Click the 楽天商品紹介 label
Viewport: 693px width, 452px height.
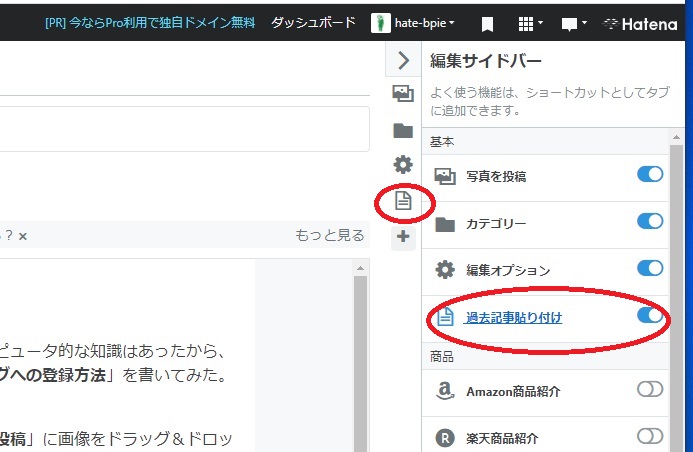point(502,439)
